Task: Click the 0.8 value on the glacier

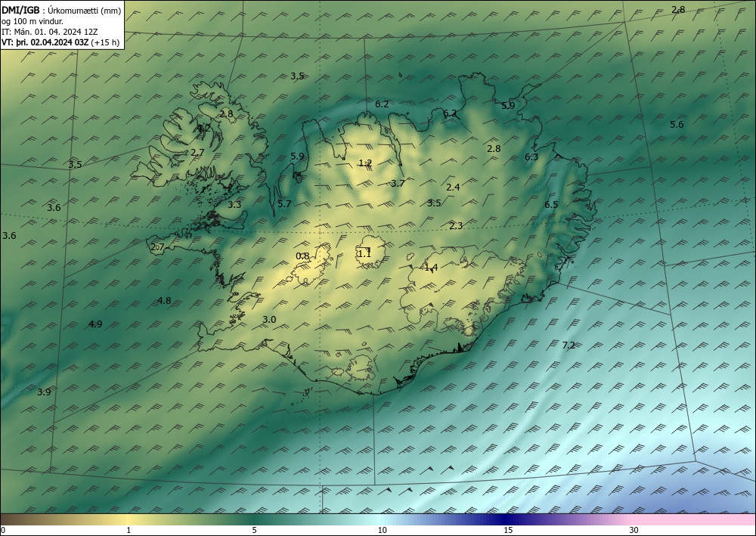Action: coord(302,256)
